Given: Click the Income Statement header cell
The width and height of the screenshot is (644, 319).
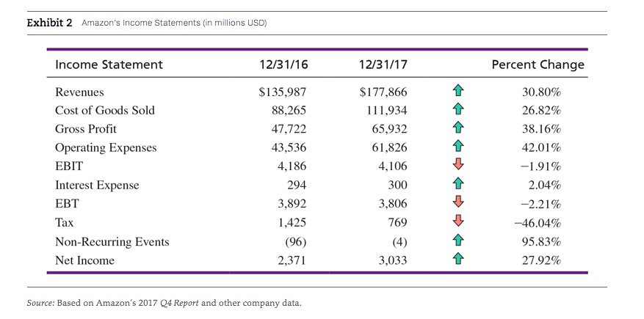Looking at the screenshot, I should (109, 65).
